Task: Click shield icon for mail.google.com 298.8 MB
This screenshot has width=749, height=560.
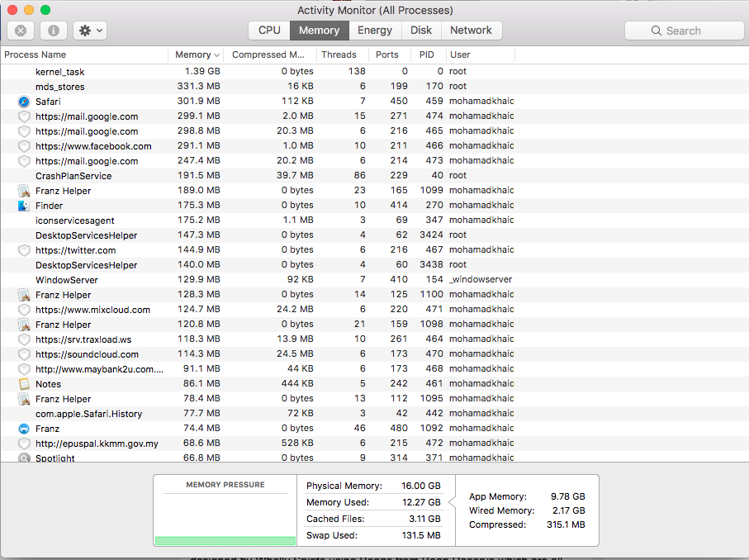Action: (x=24, y=131)
